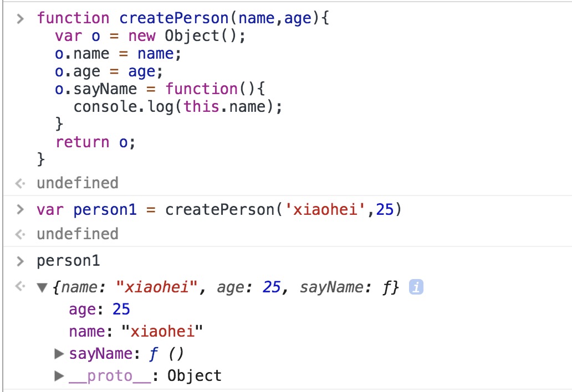Click the input chevron before var person1
Screen dimensions: 572x392
pos(21,210)
